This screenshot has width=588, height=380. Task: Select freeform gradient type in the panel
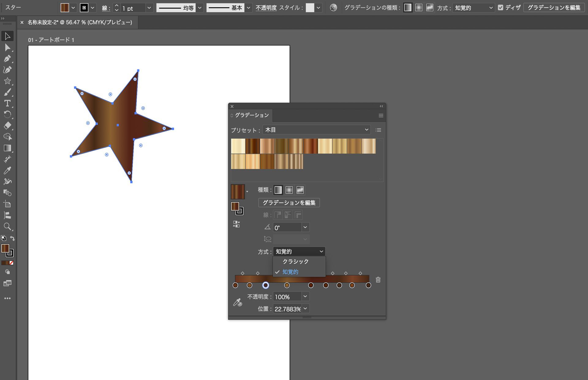coord(300,190)
